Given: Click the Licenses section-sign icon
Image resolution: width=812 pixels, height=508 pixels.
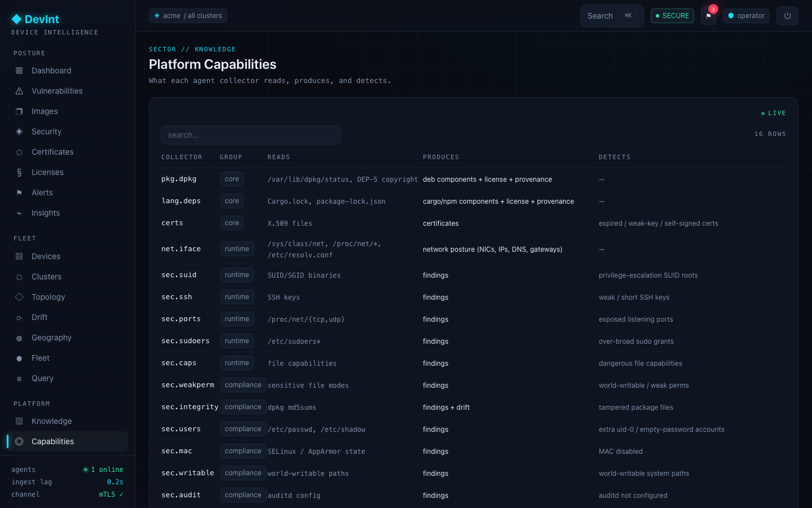Looking at the screenshot, I should [19, 172].
